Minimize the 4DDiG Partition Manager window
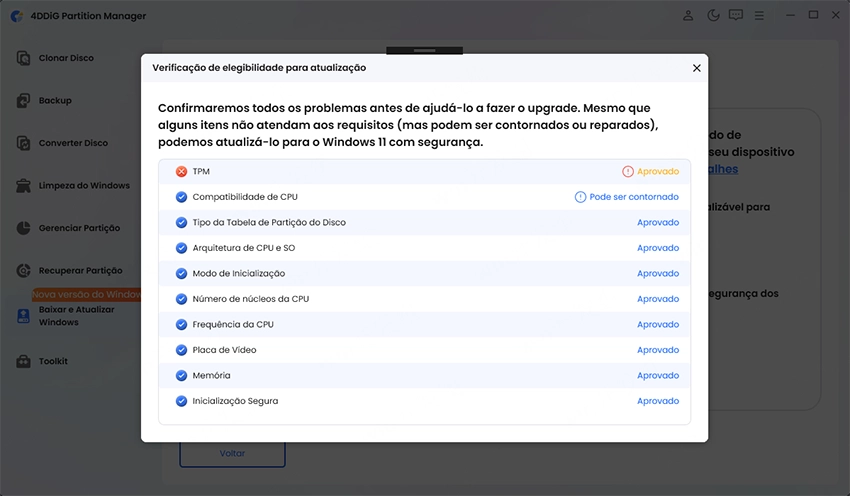Screen dimensions: 850x496 pyautogui.click(x=790, y=15)
